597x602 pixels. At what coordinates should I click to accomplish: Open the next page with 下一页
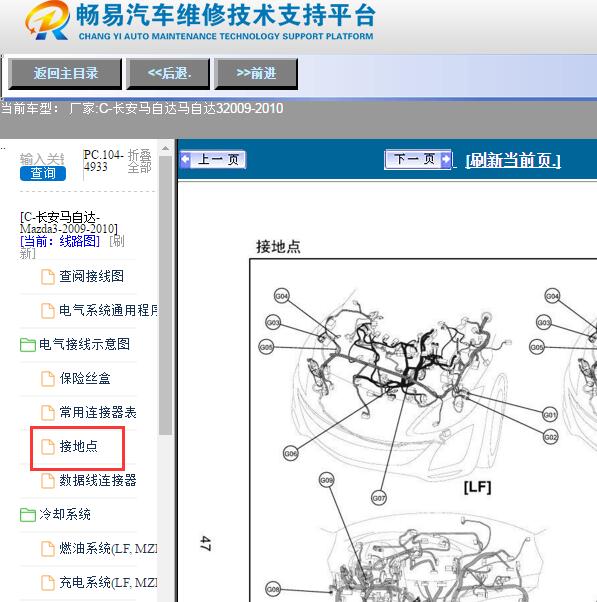(418, 159)
